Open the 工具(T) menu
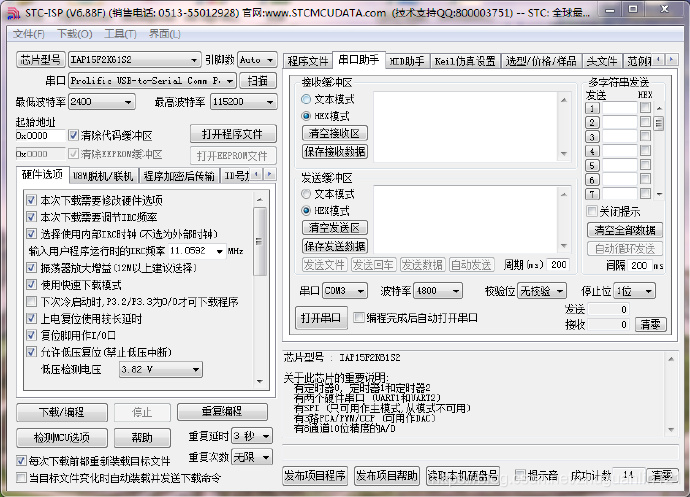This screenshot has width=690, height=497. tap(120, 34)
